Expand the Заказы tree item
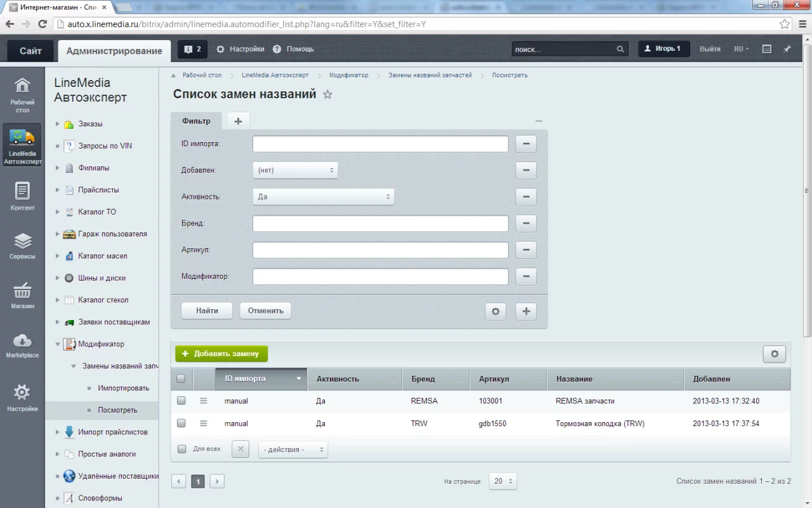 click(58, 124)
